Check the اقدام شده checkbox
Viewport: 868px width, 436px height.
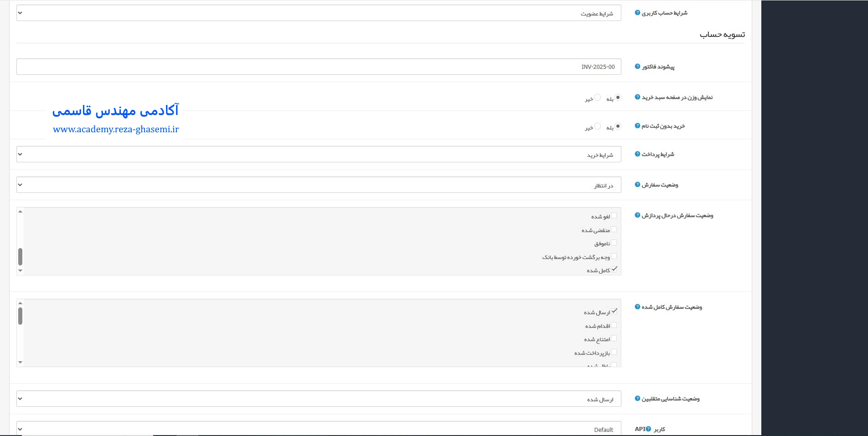(x=614, y=325)
